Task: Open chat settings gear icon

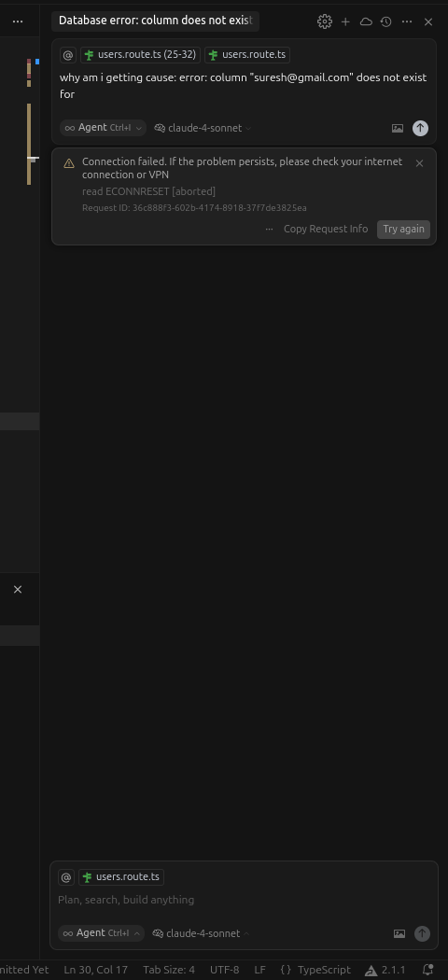Action: click(x=324, y=21)
